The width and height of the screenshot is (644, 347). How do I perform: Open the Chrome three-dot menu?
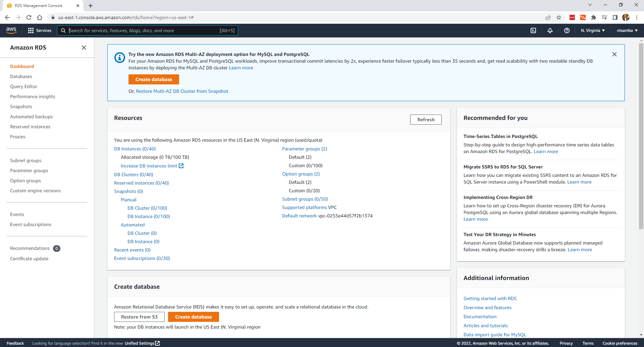637,17
